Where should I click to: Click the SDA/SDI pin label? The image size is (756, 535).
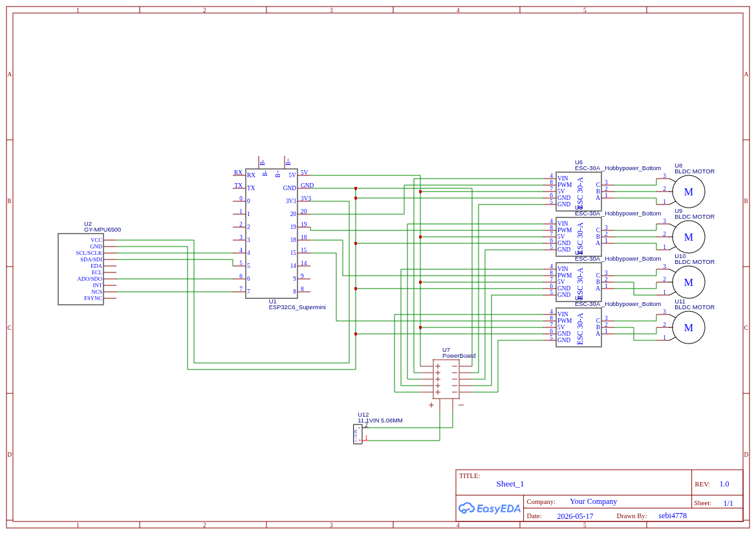pos(91,259)
